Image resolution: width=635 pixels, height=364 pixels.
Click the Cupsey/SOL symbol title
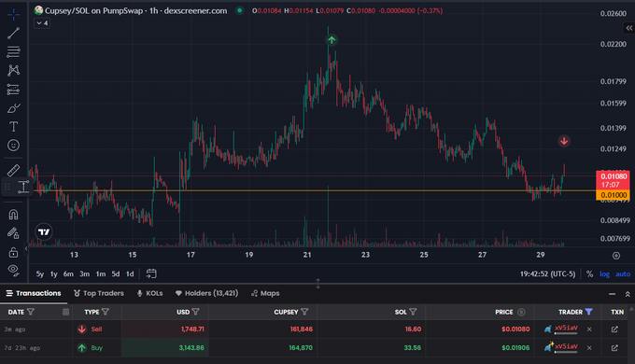point(136,11)
